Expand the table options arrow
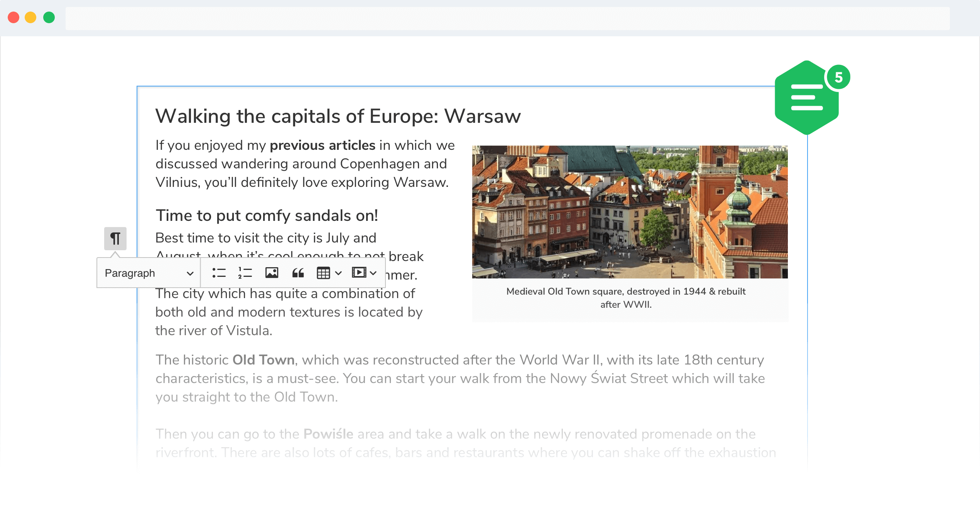Viewport: 980px width, 512px height. tap(338, 273)
